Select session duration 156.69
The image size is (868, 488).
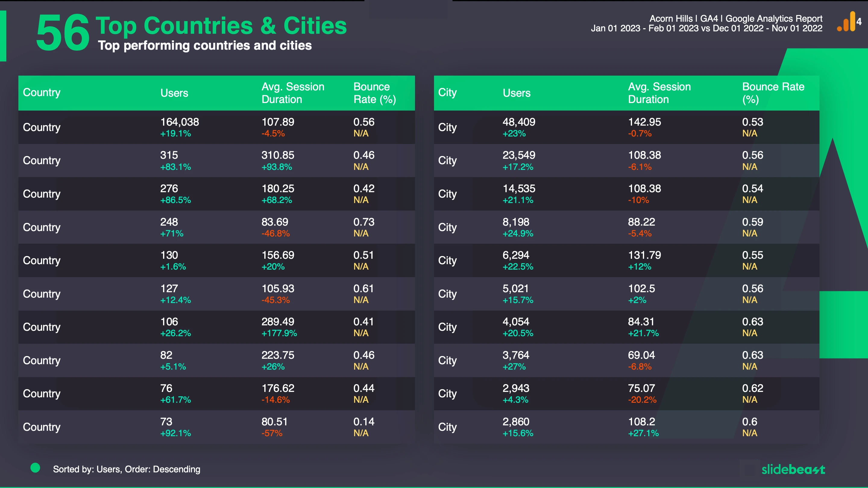point(278,255)
